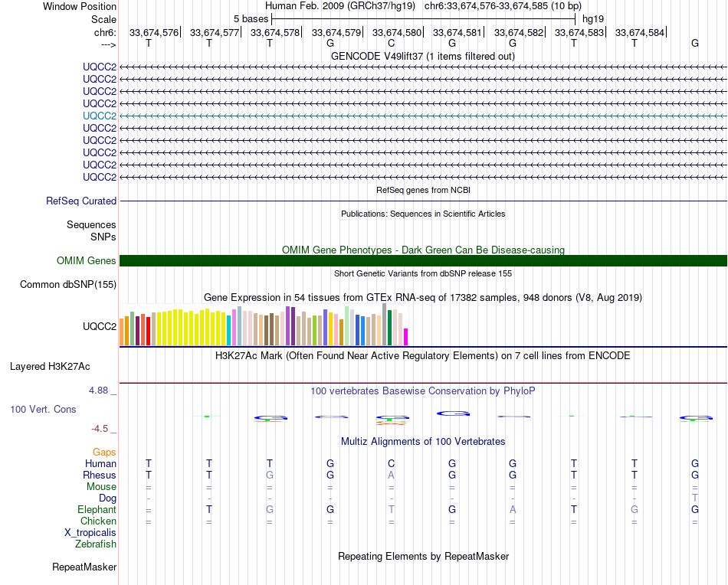Click the cyan bar in GTEx expression chart
This screenshot has height=585, width=728.
tap(229, 331)
